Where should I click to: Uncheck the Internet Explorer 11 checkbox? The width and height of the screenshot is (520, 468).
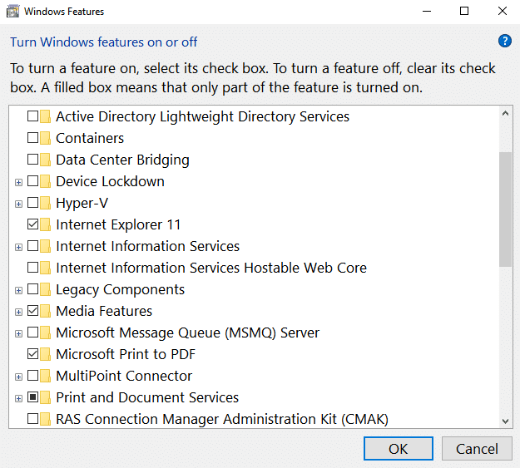click(x=33, y=224)
